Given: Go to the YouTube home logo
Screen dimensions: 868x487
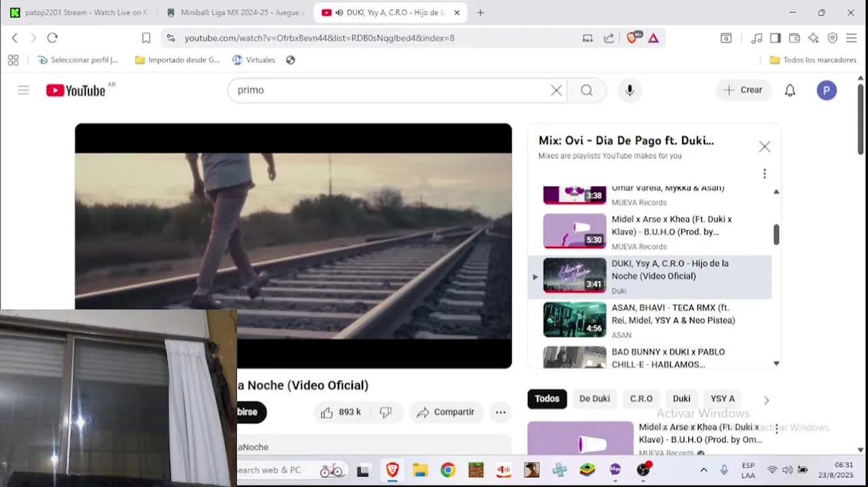Looking at the screenshot, I should click(76, 90).
